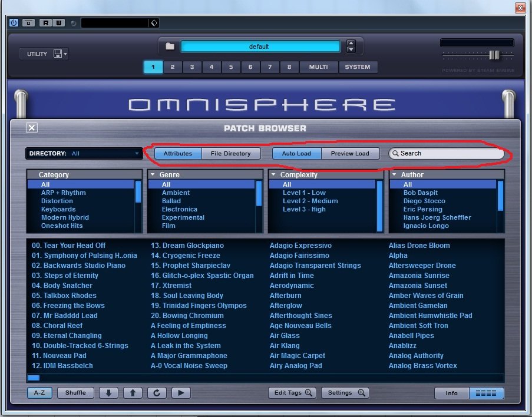Viewport: 532px width, 417px height.
Task: Click the Settings button
Action: (345, 393)
